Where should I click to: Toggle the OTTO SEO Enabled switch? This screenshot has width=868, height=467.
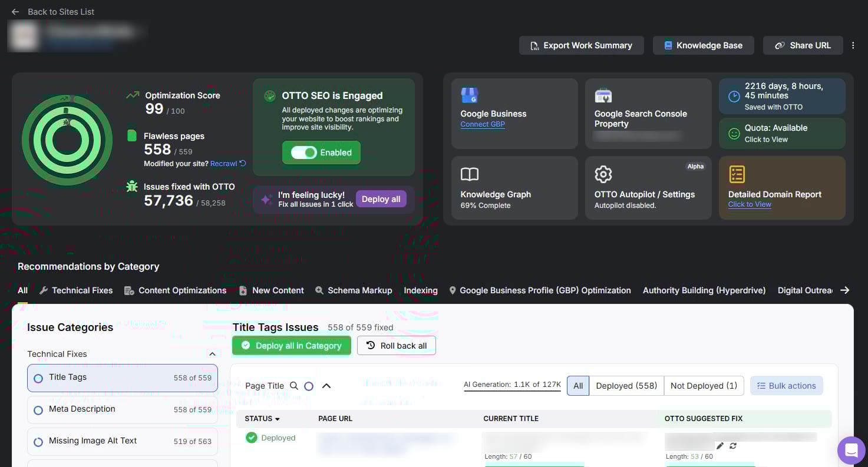click(x=304, y=153)
